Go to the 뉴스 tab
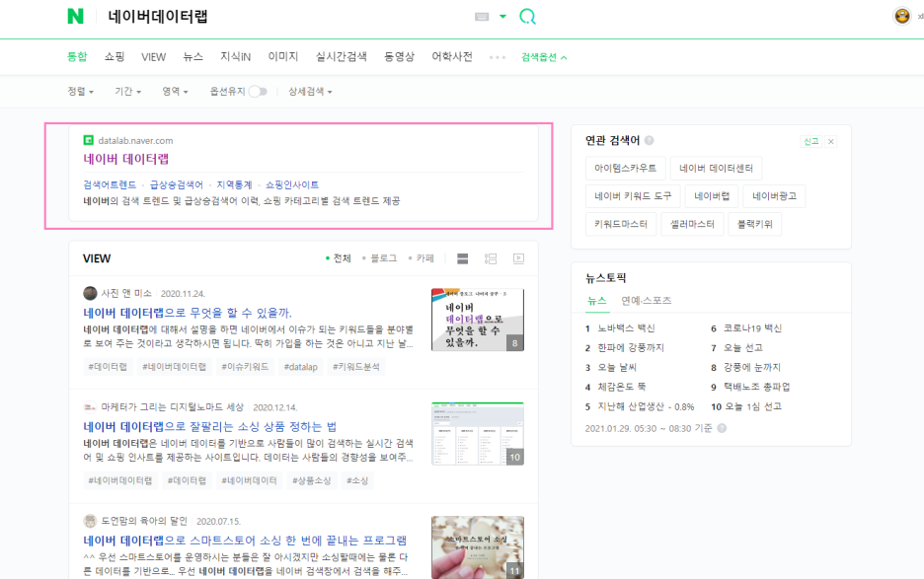924x579 pixels. click(x=192, y=56)
